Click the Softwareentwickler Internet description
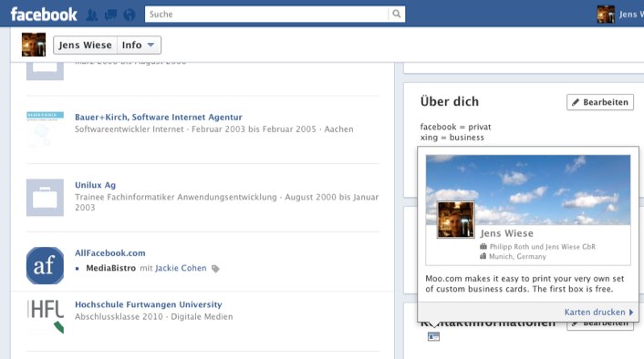 coord(214,129)
